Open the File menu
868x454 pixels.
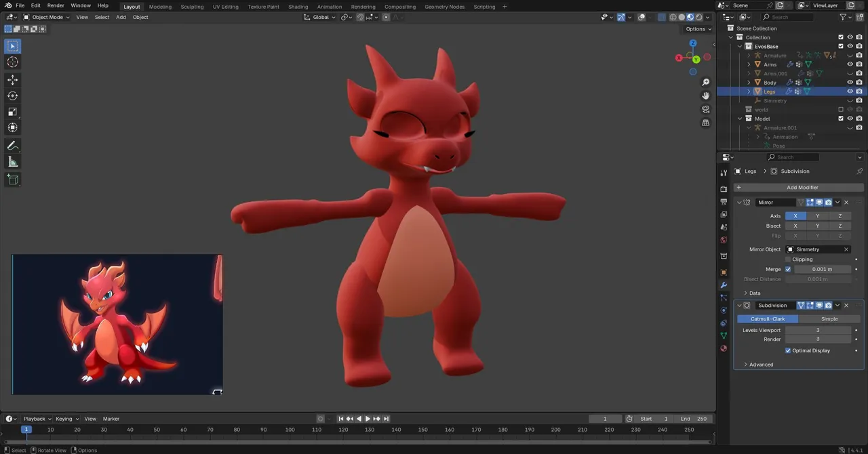(x=20, y=5)
